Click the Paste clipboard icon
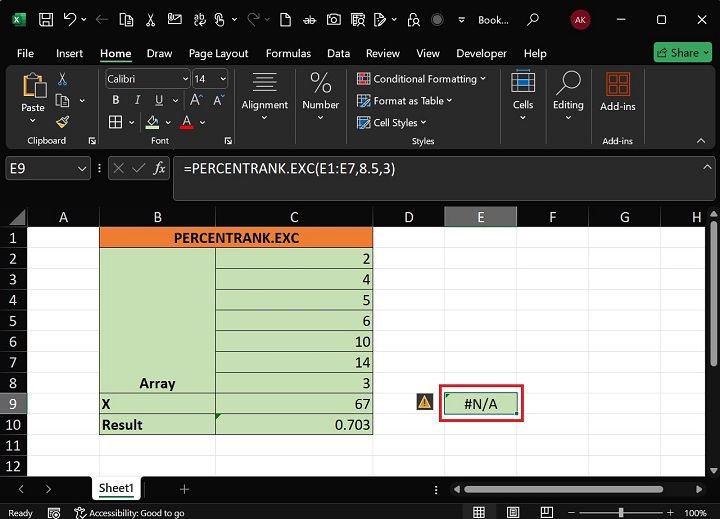This screenshot has width=720, height=519. pyautogui.click(x=33, y=86)
